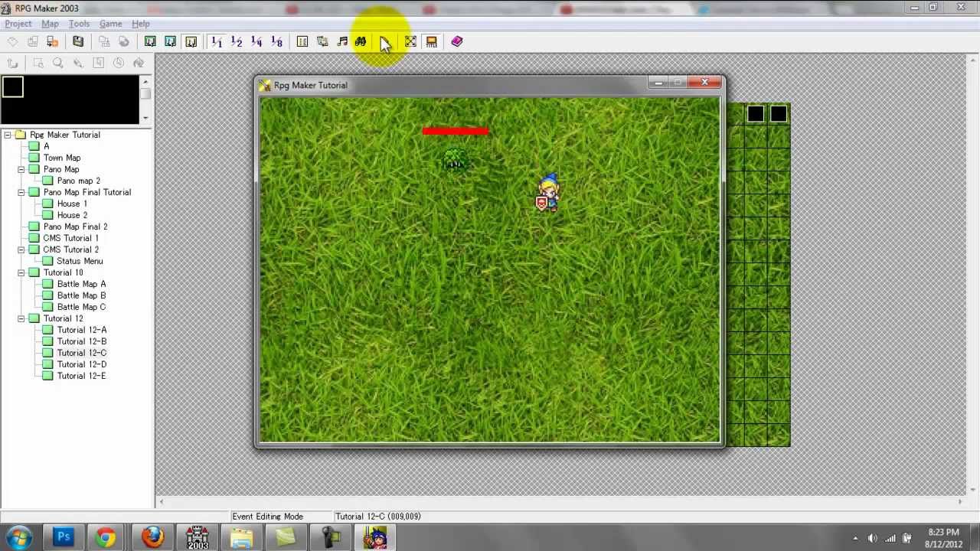Viewport: 980px width, 551px height.
Task: Open the Resource Manager icon
Action: 322,41
